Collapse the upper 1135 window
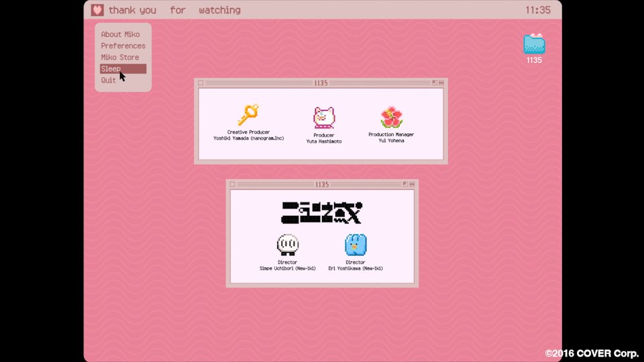The height and width of the screenshot is (362, 644). [x=441, y=83]
